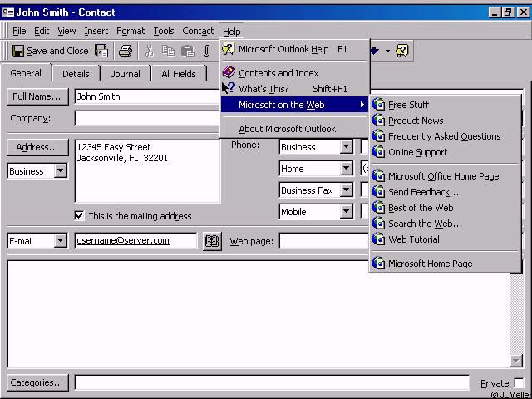Image resolution: width=532 pixels, height=399 pixels.
Task: Expand the Mobile phone type dropdown
Action: [346, 212]
